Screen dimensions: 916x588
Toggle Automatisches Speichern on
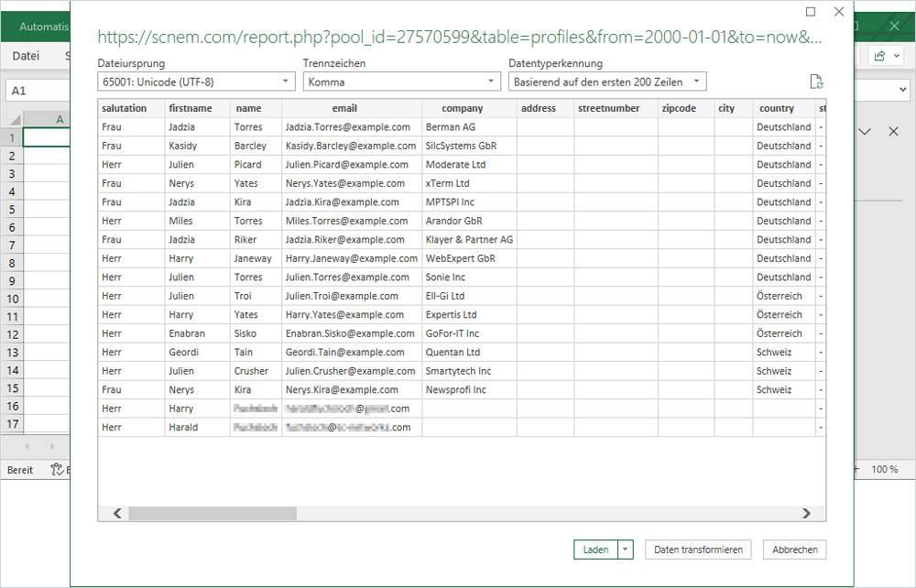coord(41,26)
